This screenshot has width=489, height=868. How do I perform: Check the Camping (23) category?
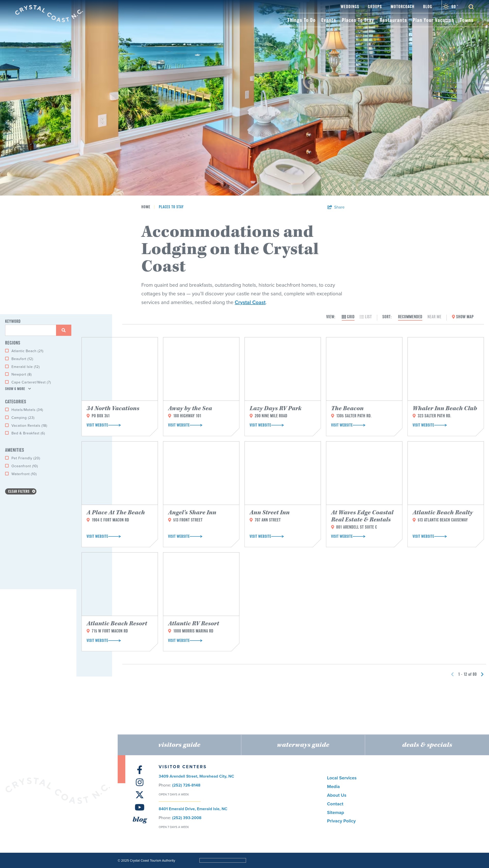7,417
